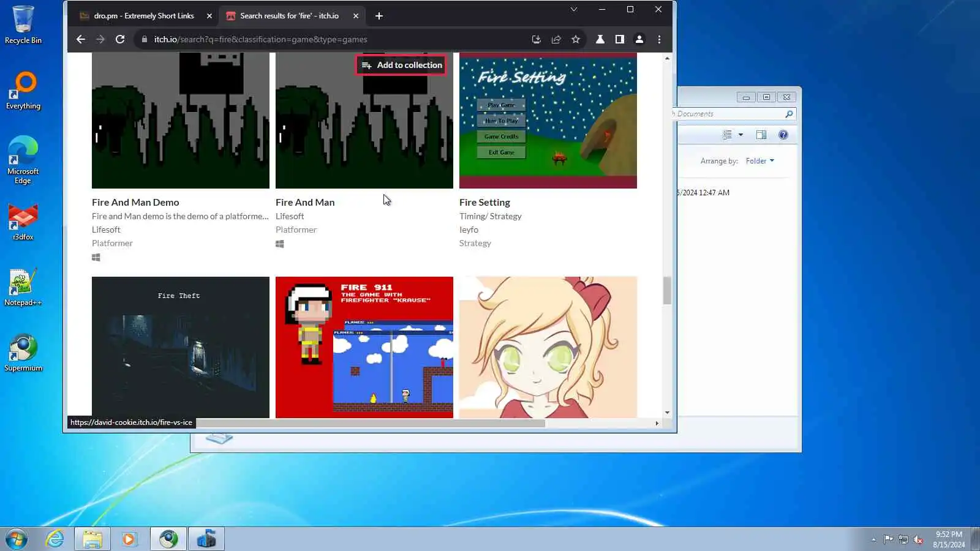Click the Strategy genre under Fire Setting
Viewport: 980px width, 551px height.
(475, 243)
